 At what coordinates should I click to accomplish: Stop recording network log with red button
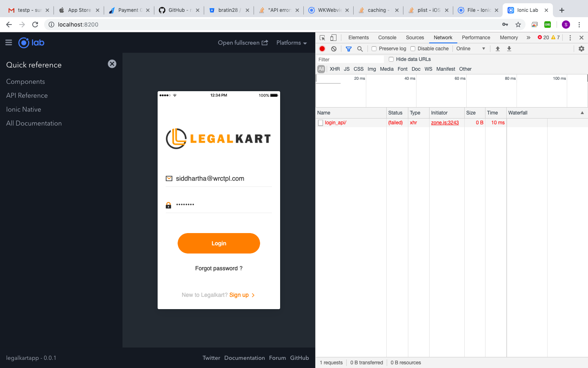click(322, 49)
